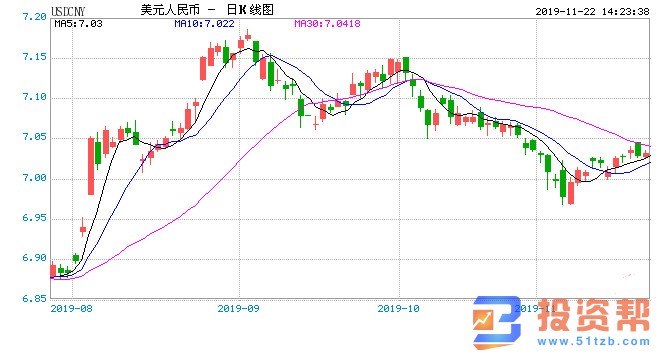Click the USDCNY ticker symbol label
660x360 pixels.
pos(68,11)
